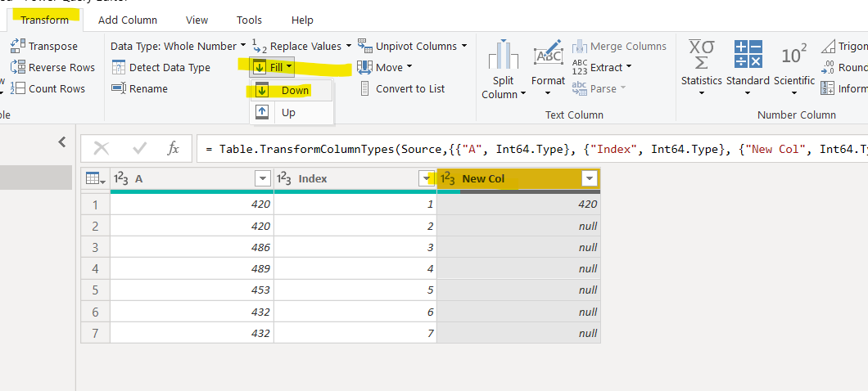This screenshot has height=391, width=868.
Task: Expand the Split Column dropdown arrow
Action: 522,95
